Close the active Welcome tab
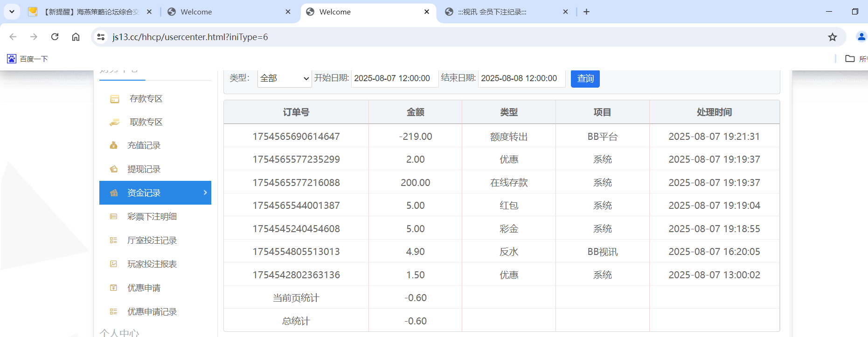 pyautogui.click(x=426, y=12)
